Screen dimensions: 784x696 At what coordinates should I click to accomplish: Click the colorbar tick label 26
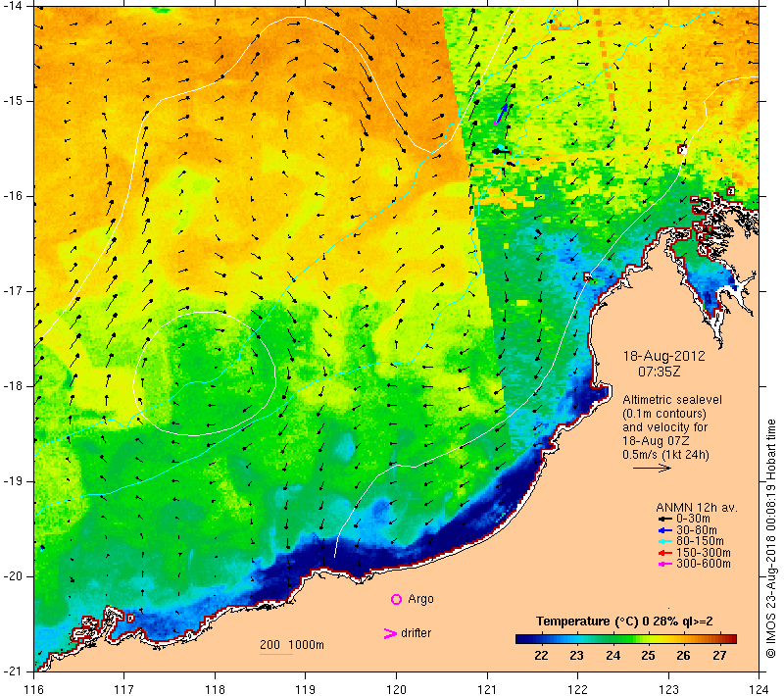click(683, 656)
